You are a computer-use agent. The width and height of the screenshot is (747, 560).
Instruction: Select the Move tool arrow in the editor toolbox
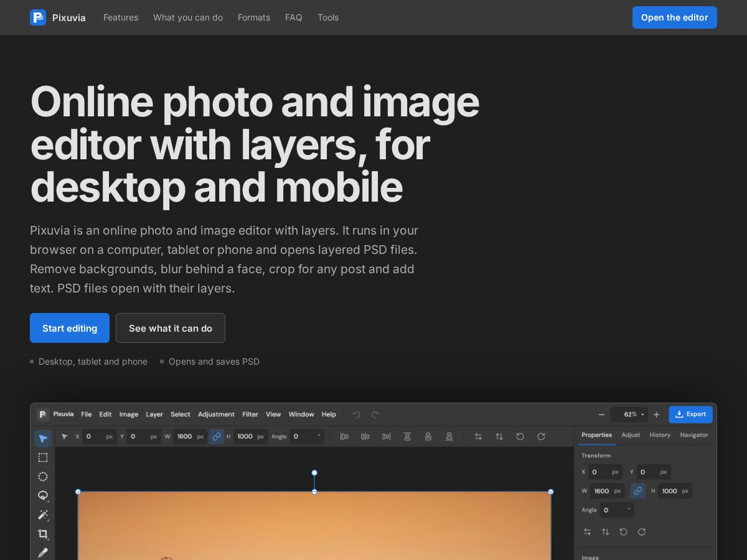[43, 439]
